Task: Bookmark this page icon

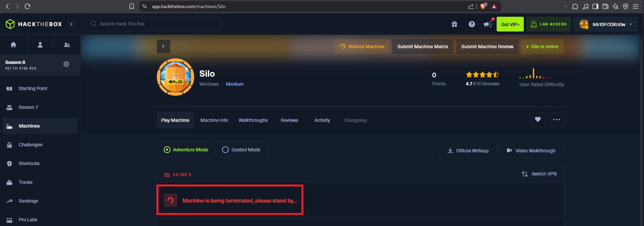Action: (x=132, y=6)
